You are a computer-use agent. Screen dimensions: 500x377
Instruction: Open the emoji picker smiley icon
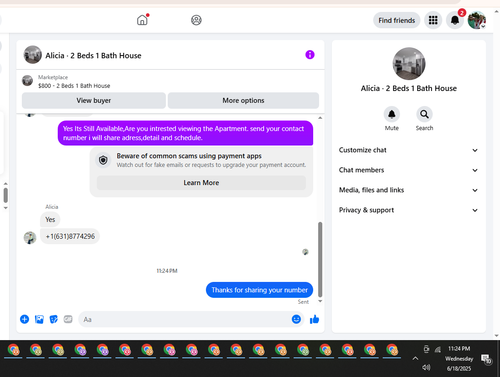pyautogui.click(x=296, y=319)
